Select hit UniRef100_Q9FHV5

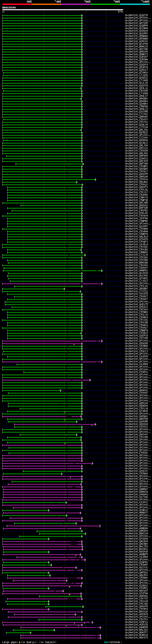pyautogui.click(x=137, y=156)
